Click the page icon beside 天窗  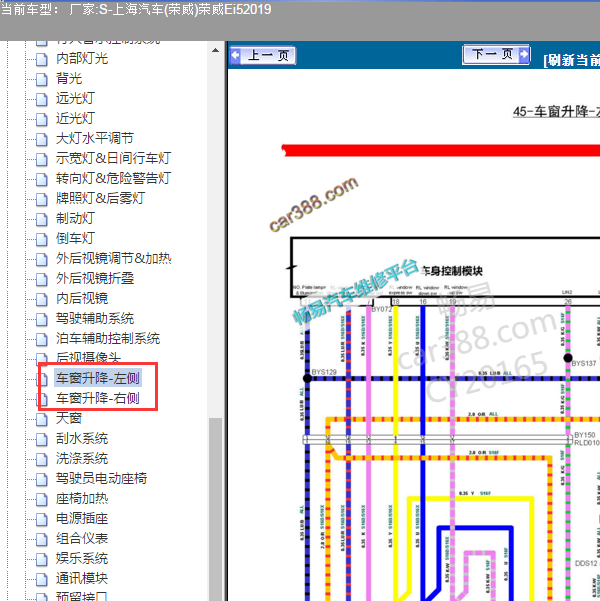(x=42, y=419)
